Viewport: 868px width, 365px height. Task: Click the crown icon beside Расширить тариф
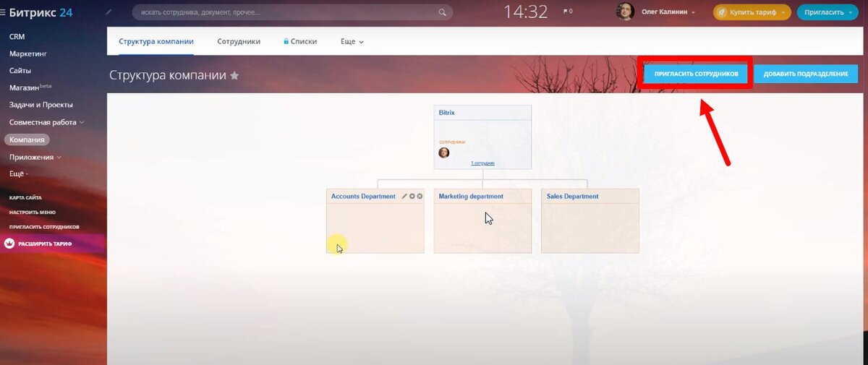[x=9, y=244]
